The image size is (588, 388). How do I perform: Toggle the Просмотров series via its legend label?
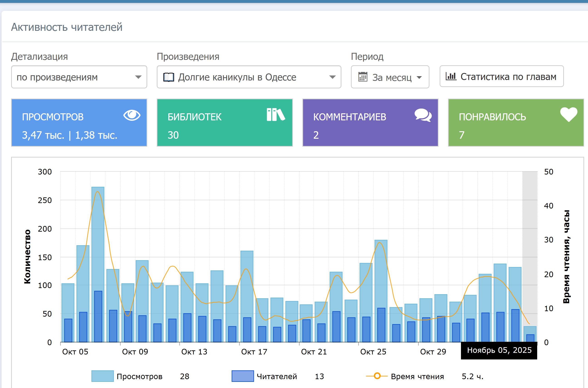[x=140, y=376]
